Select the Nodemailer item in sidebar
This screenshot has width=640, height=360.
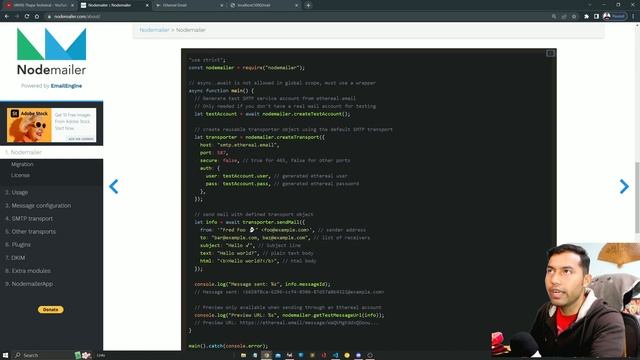point(51,152)
